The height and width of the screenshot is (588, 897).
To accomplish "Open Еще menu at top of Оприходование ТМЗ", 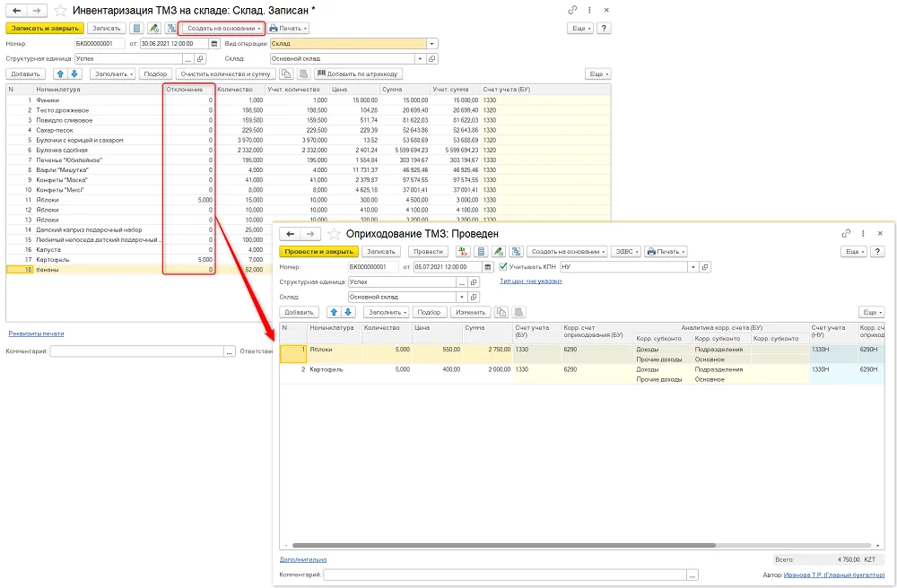I will [855, 252].
